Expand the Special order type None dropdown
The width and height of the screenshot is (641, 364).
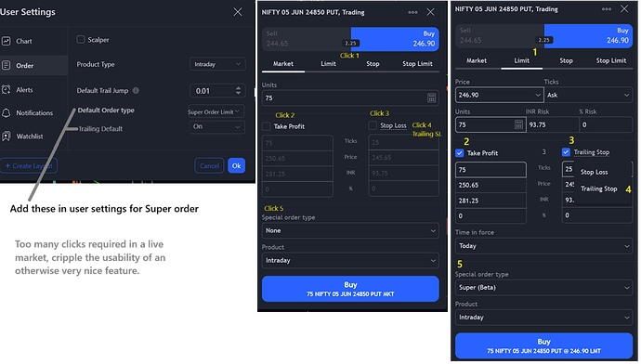pos(350,230)
